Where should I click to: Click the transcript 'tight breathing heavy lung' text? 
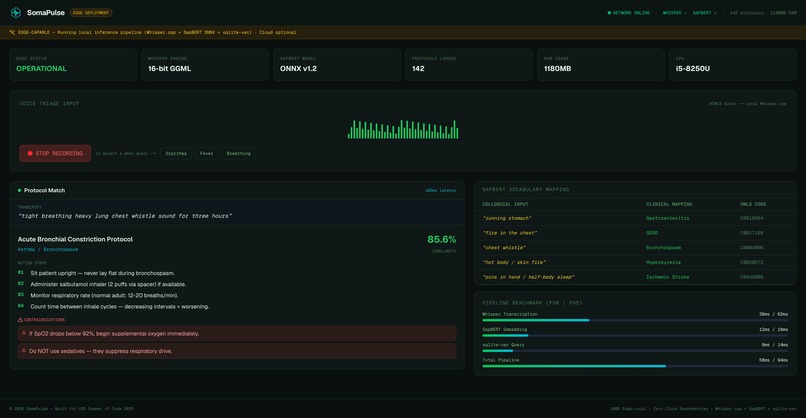(x=125, y=216)
